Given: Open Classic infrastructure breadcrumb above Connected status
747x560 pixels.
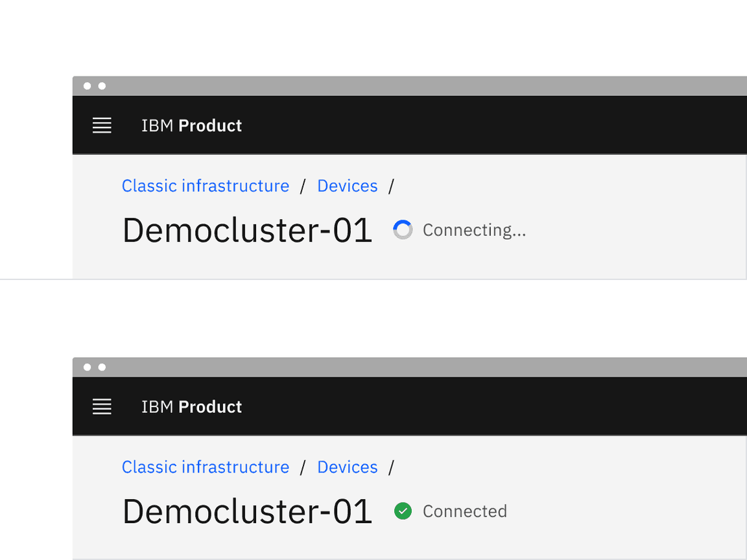Looking at the screenshot, I should click(206, 467).
